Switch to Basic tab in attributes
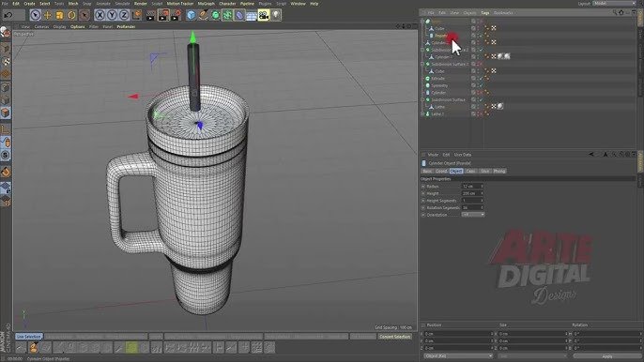Viewport: 644px width, 362px height. point(427,171)
